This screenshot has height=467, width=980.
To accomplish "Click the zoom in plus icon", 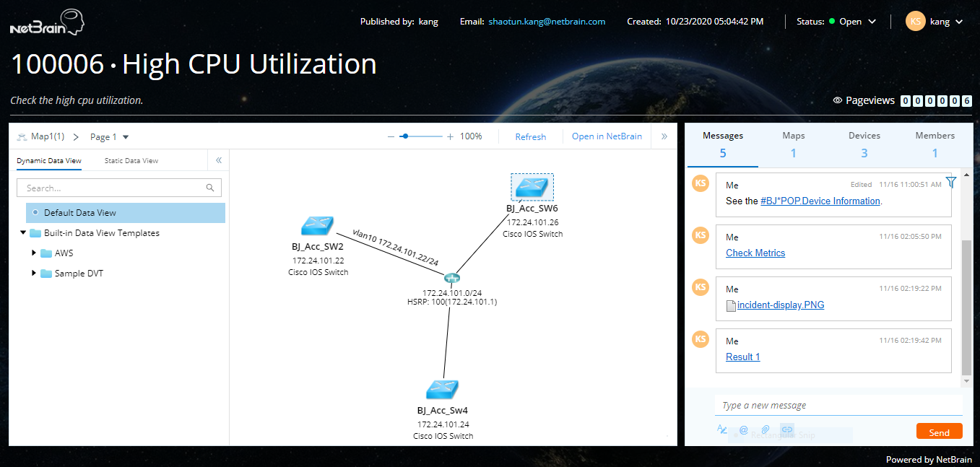I will click(450, 136).
